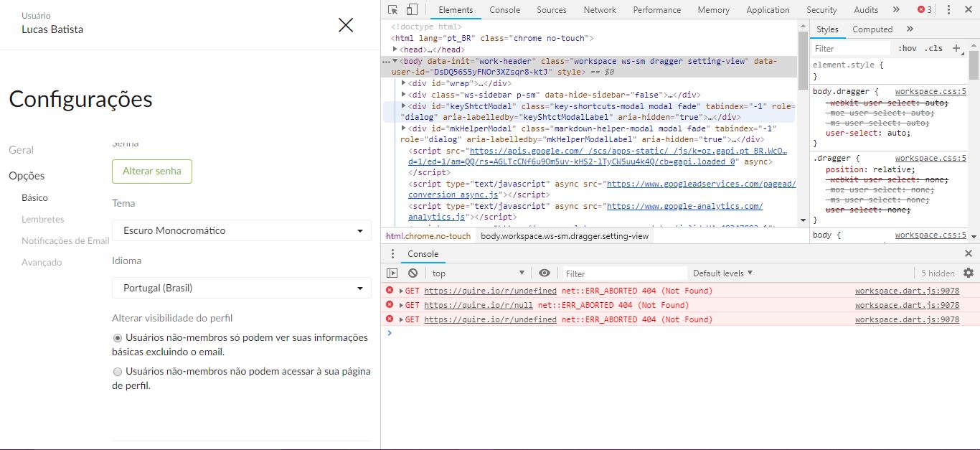Switch to the Console tab in DevTools
Screen dimensions: 980x450
[x=505, y=10]
